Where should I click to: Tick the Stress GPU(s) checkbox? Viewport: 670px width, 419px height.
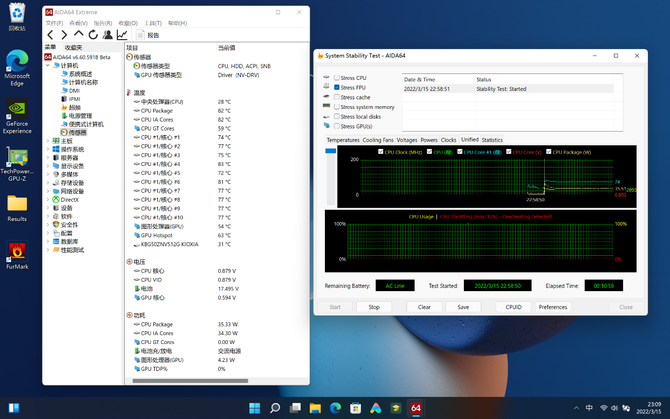coord(337,127)
